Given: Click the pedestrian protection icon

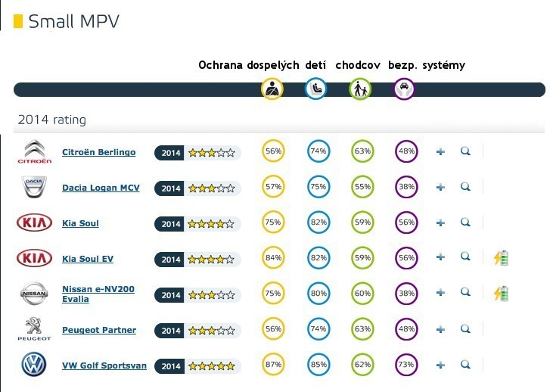Looking at the screenshot, I should click(x=360, y=89).
